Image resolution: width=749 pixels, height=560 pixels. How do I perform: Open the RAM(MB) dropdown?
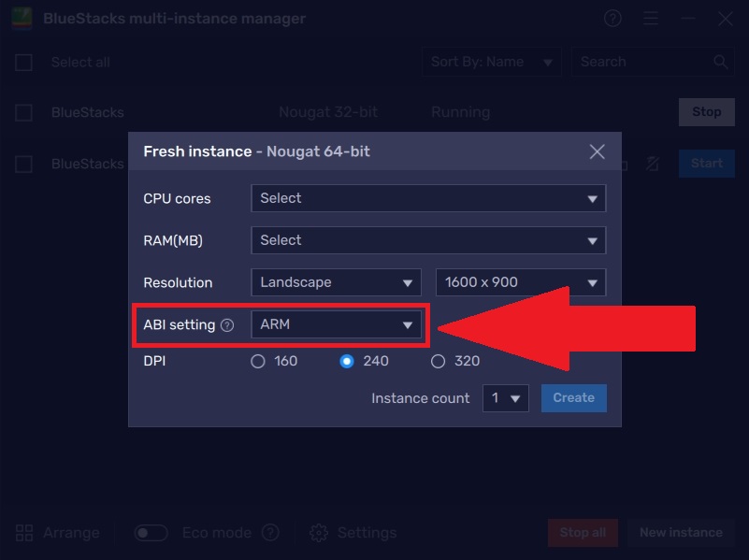(x=428, y=240)
